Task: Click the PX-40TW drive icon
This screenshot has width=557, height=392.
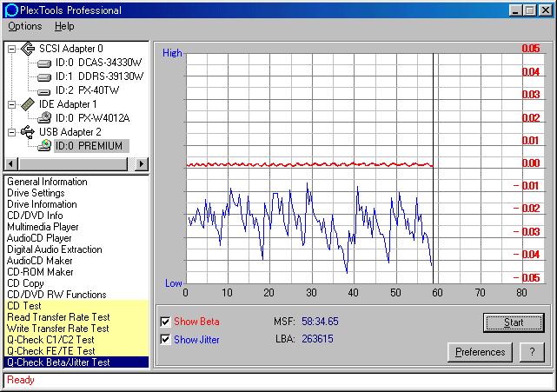Action: [x=44, y=91]
